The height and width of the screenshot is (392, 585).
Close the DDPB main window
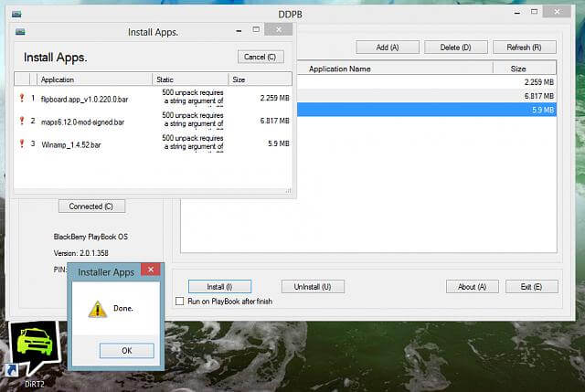coord(557,12)
